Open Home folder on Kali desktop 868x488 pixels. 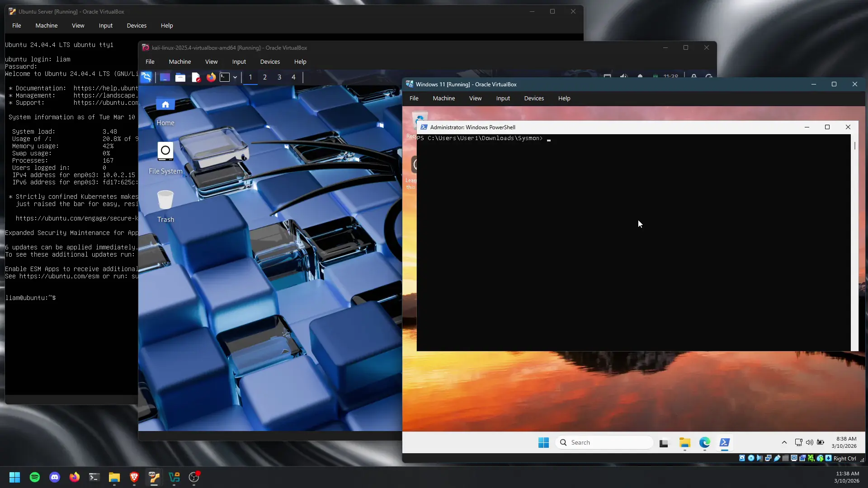[165, 112]
